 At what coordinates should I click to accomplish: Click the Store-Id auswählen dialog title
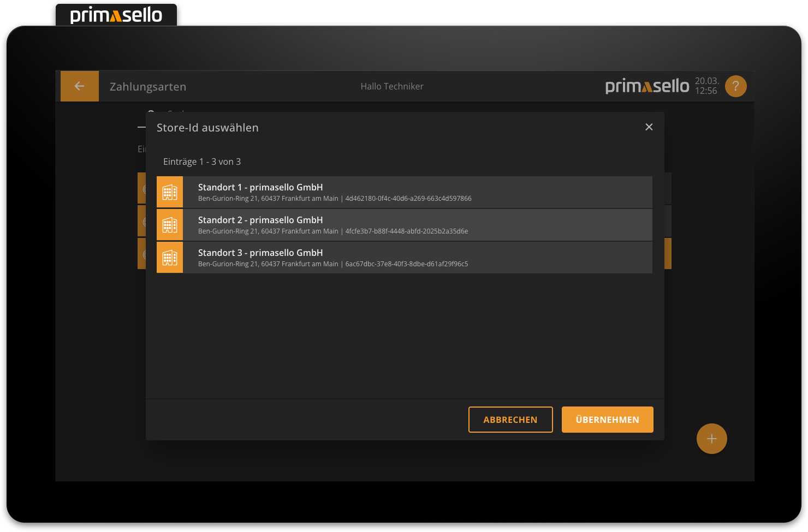pos(208,127)
